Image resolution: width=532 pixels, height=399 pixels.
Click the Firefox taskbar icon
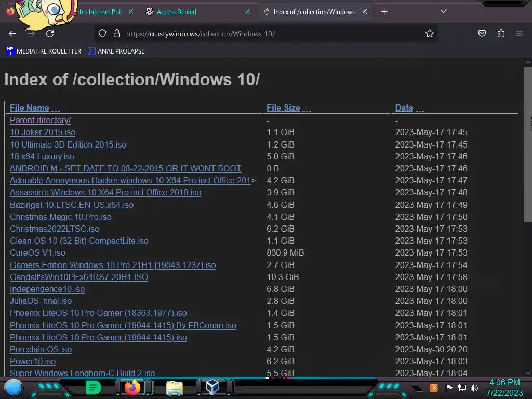click(x=132, y=388)
